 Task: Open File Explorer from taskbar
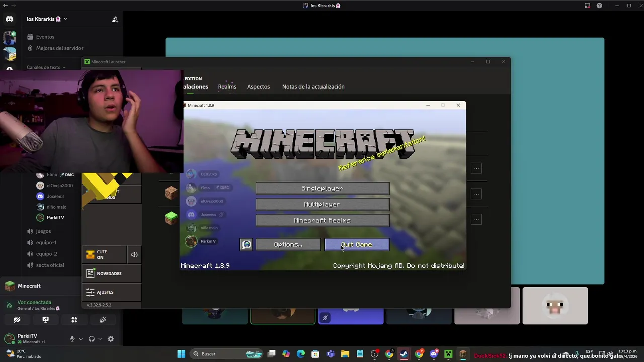point(345,354)
